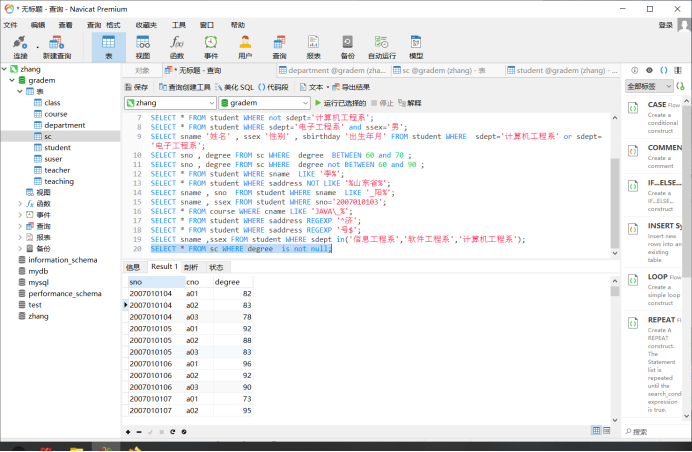Open the 文本 text dropdown button

[313, 87]
